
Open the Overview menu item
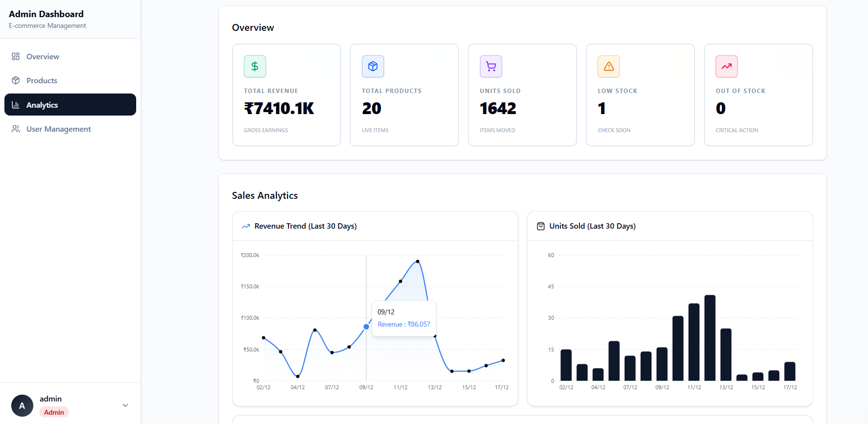(x=70, y=56)
